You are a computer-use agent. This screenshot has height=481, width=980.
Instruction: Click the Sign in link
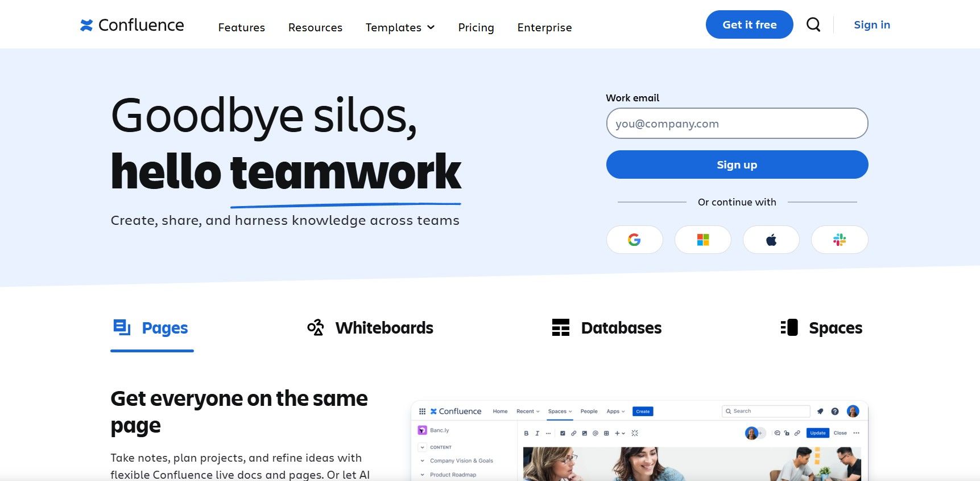click(x=872, y=24)
